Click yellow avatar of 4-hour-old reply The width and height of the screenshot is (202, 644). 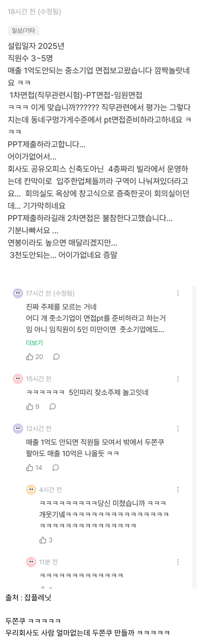coord(31,490)
